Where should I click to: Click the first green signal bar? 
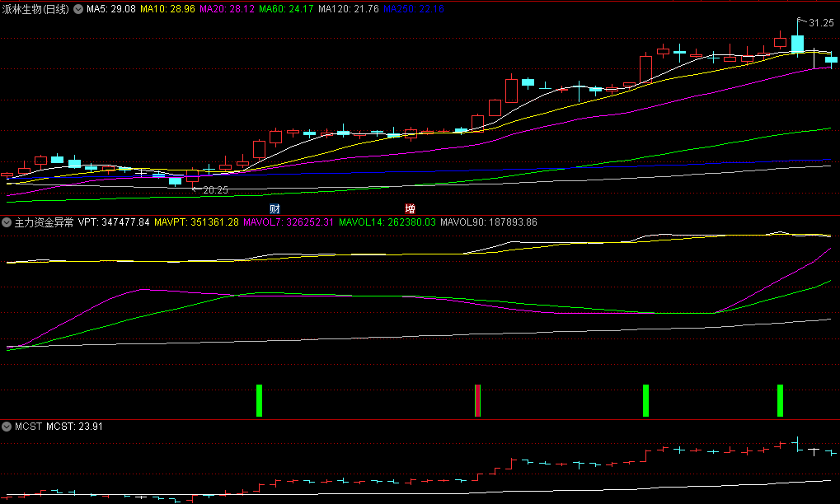coord(260,400)
